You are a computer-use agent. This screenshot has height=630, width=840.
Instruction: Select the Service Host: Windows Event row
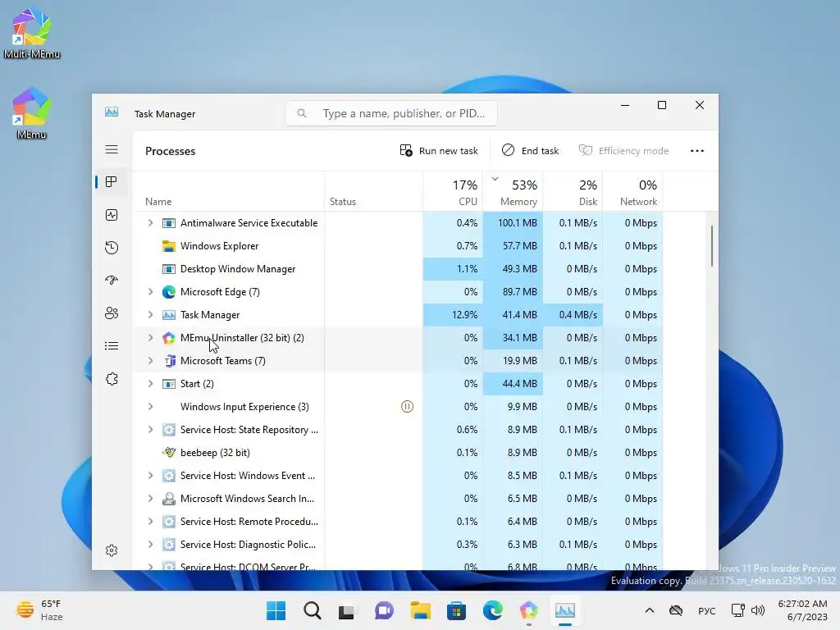(398, 476)
